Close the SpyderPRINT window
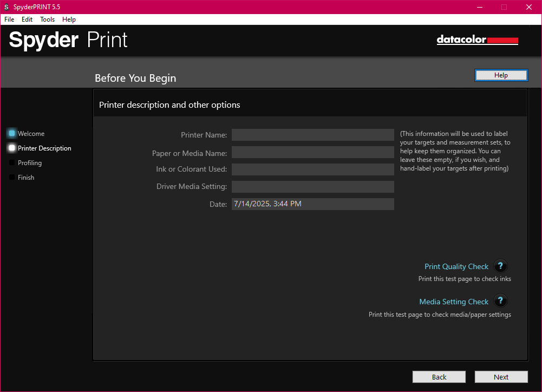Screen dimensions: 542x392 pos(529,7)
